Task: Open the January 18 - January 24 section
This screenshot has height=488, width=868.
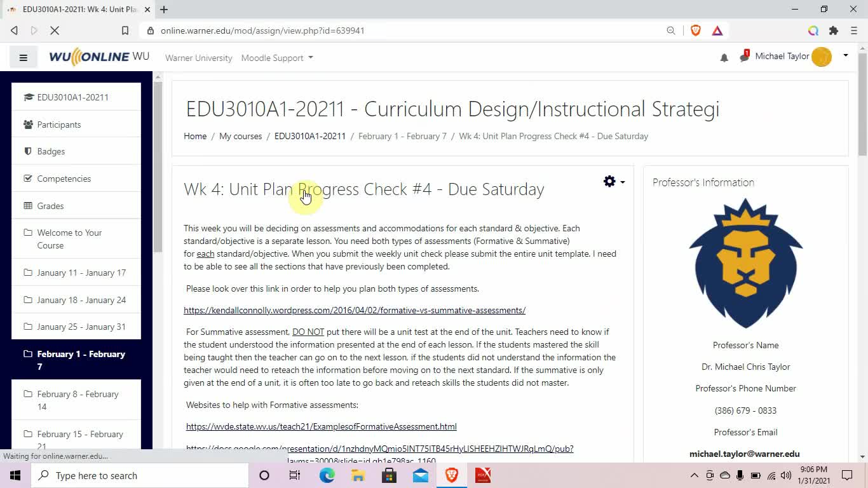Action: coord(76,300)
